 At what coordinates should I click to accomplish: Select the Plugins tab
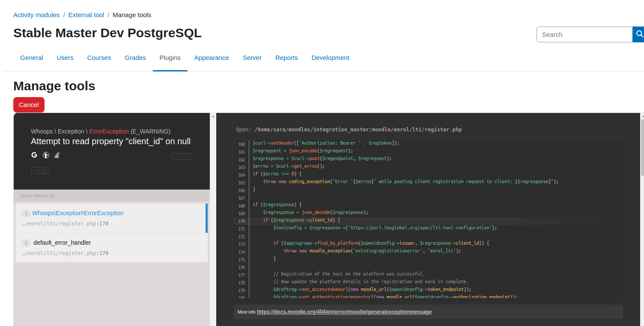170,58
